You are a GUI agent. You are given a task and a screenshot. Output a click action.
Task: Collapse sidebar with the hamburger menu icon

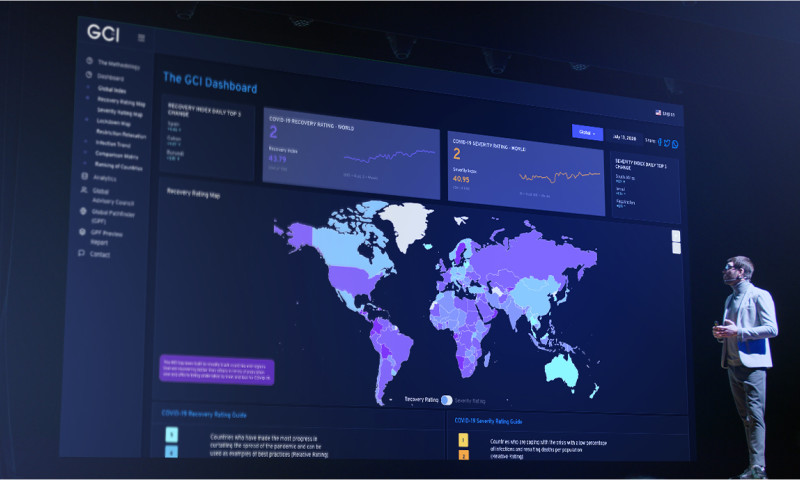[141, 38]
